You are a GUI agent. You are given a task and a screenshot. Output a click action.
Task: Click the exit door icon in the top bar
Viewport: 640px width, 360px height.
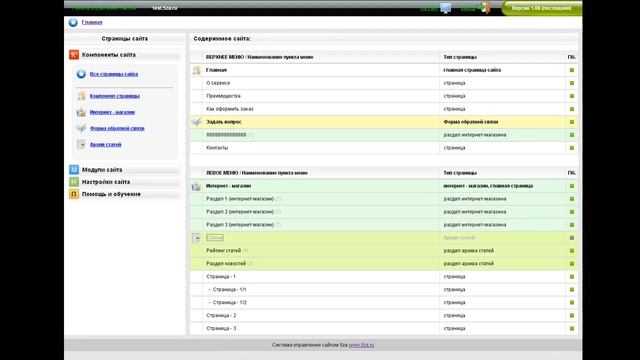[x=484, y=8]
